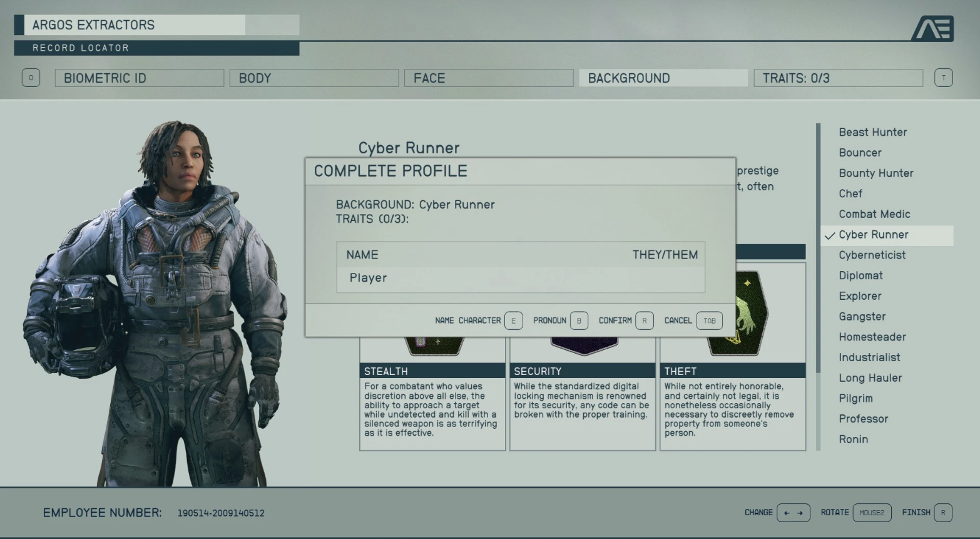Screen dimensions: 980x539
Task: Click the BACKGROUND: Cyber Runner line in dialog
Action: click(x=415, y=205)
